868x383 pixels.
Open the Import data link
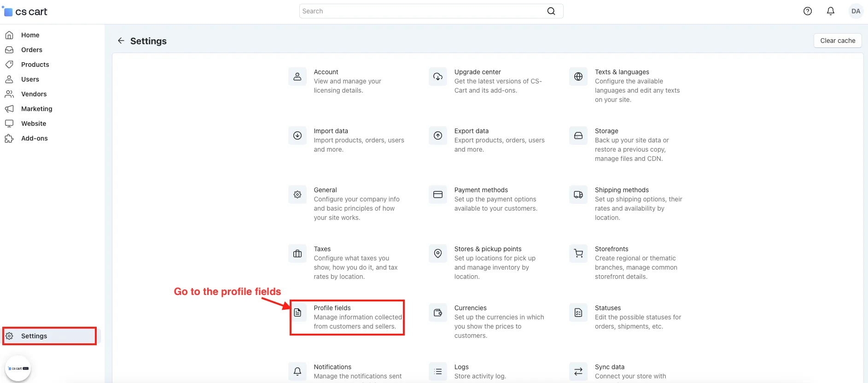point(331,131)
